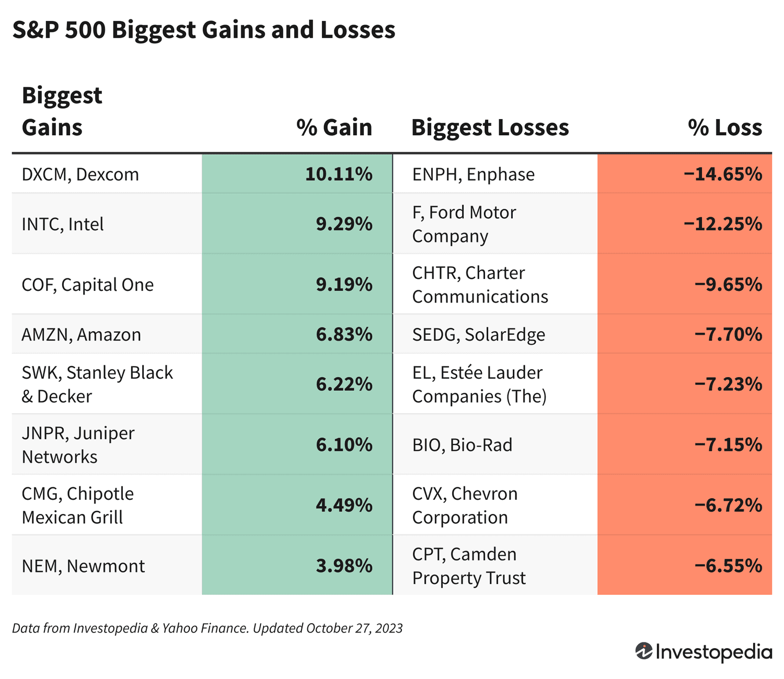
Task: Click the NEM, Newmont row label
Action: click(x=83, y=566)
